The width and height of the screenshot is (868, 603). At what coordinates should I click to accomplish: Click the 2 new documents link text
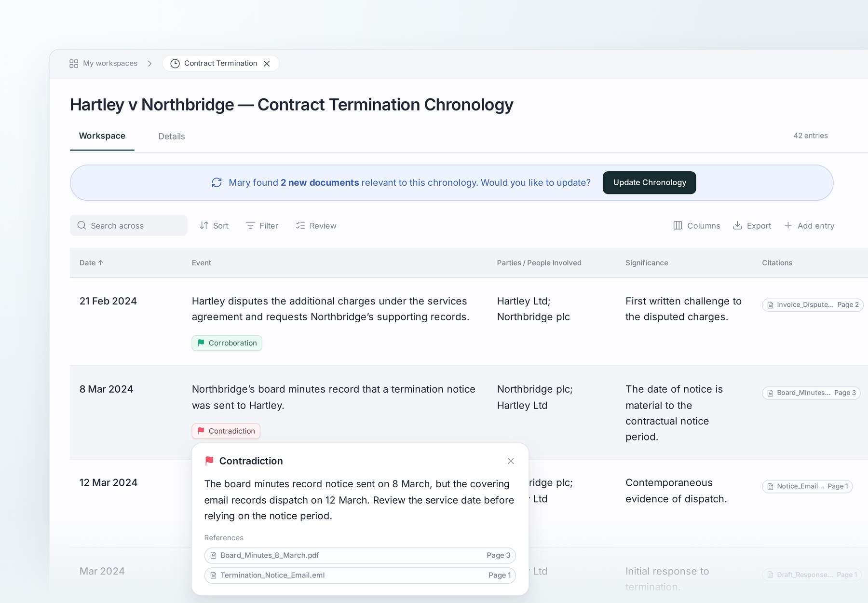click(x=319, y=182)
